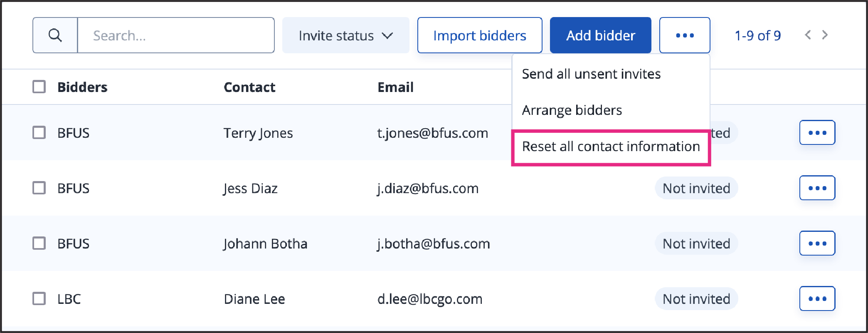Open row actions for Jess Diaz
Image resolution: width=868 pixels, height=333 pixels.
[x=817, y=188]
